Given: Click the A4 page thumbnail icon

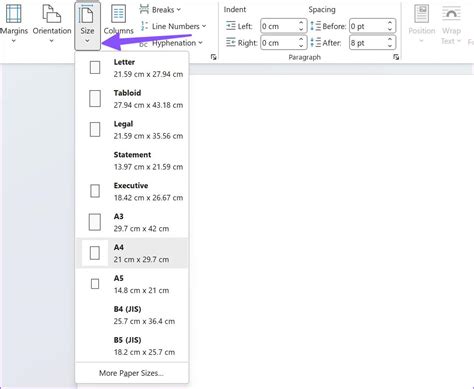Looking at the screenshot, I should pos(95,253).
